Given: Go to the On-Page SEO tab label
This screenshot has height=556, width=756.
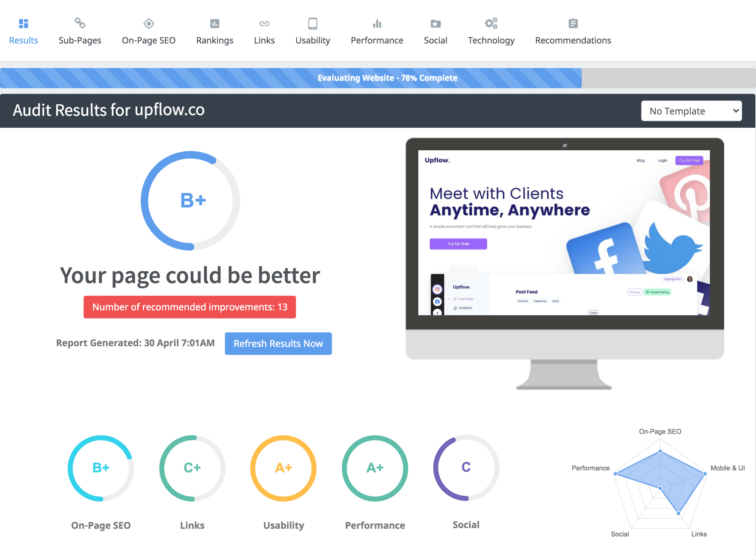Looking at the screenshot, I should [148, 40].
